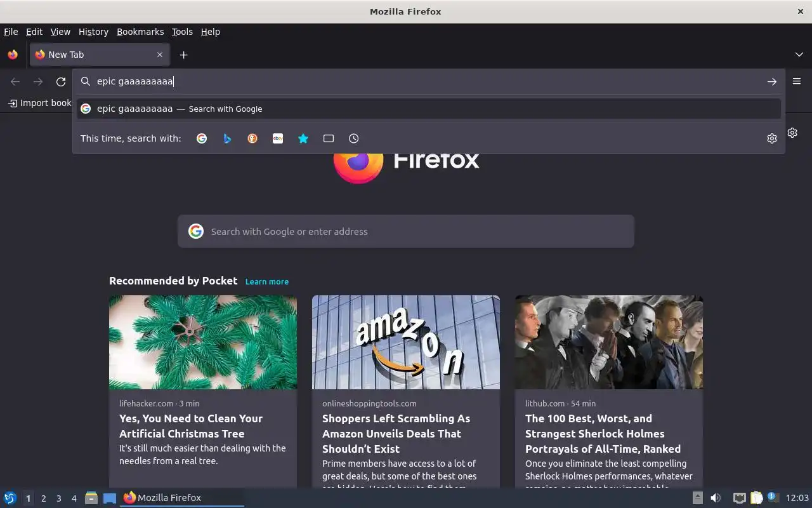Open the Help menu

[x=211, y=32]
